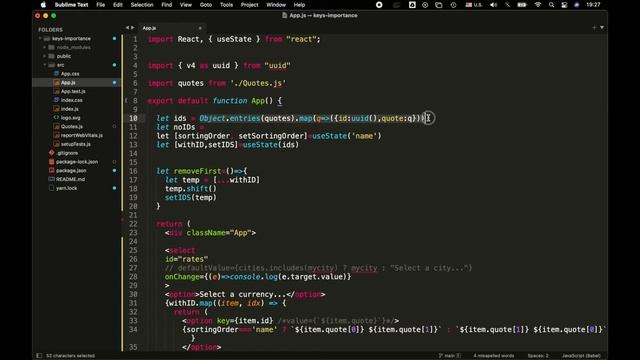Open the Window menu
The image size is (640, 360).
point(276,5)
